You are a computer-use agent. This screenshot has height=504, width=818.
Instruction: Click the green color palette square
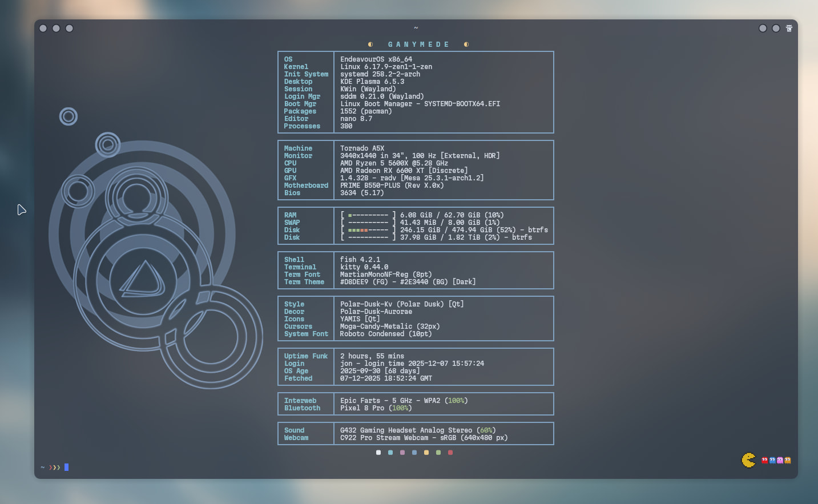click(x=438, y=453)
